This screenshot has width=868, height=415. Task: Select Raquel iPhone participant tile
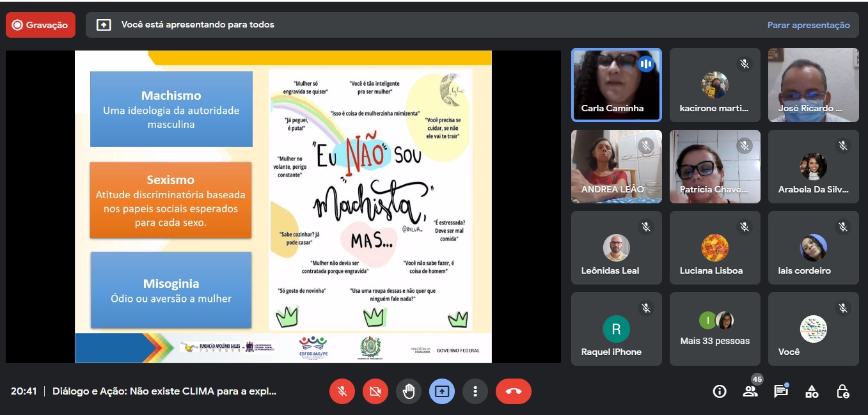click(x=616, y=329)
